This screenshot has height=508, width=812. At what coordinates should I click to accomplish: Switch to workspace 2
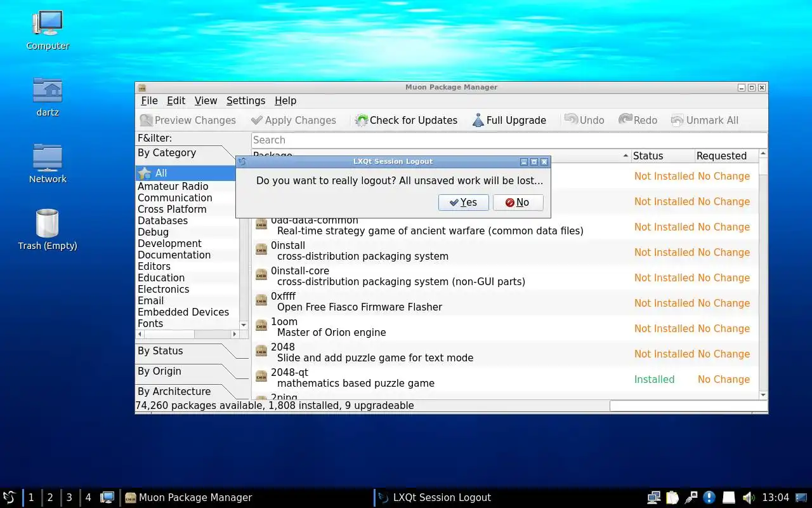50,497
